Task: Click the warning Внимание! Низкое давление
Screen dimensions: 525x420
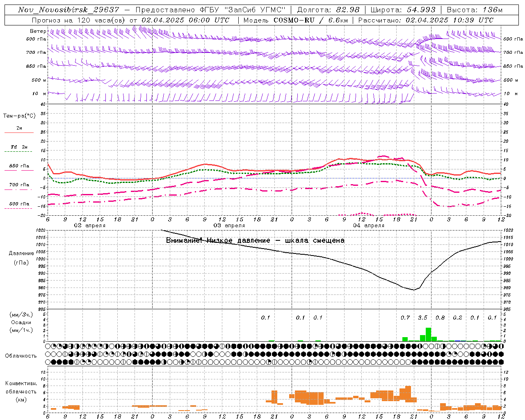Action: 218,240
